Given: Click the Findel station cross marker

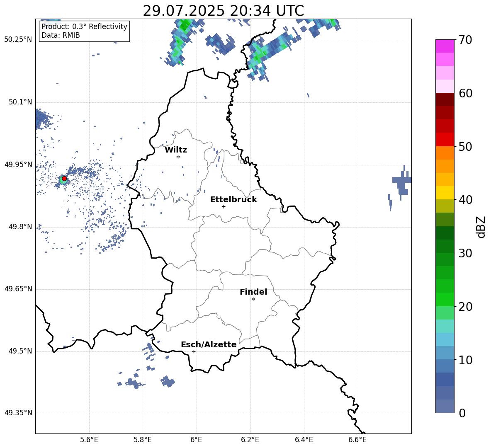Looking at the screenshot, I should pyautogui.click(x=253, y=299).
